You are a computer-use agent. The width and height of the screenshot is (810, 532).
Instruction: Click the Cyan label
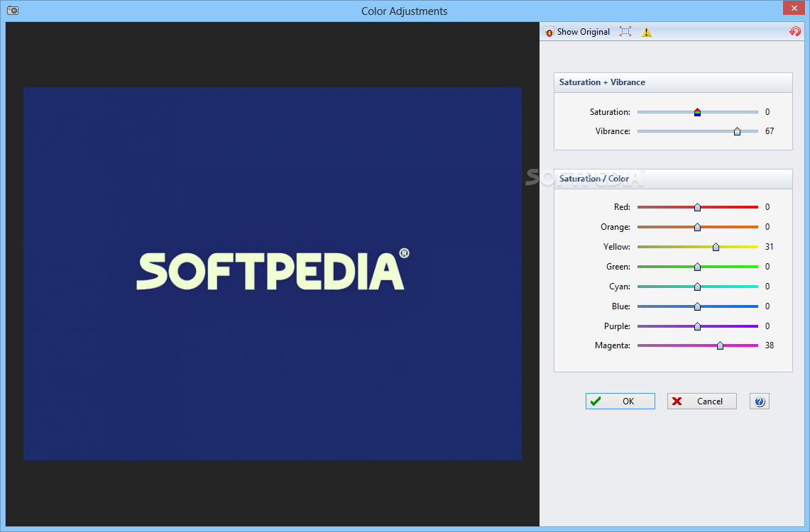pyautogui.click(x=620, y=287)
